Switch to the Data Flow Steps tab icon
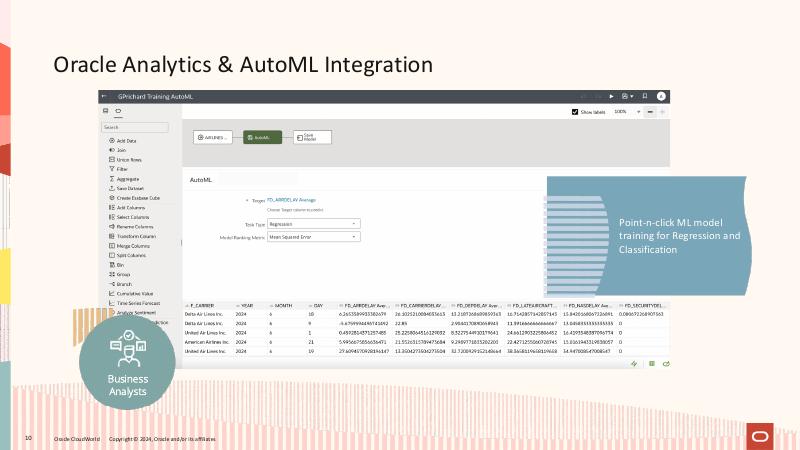Image resolution: width=800 pixels, height=450 pixels. click(x=118, y=111)
